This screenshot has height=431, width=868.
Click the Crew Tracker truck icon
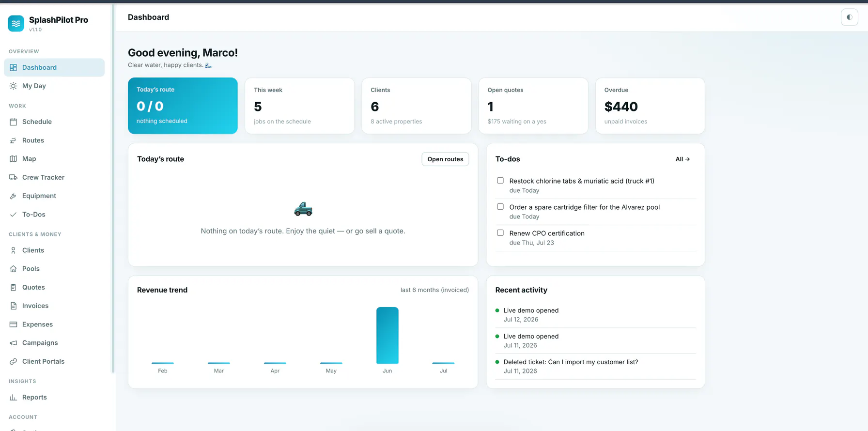coord(13,177)
